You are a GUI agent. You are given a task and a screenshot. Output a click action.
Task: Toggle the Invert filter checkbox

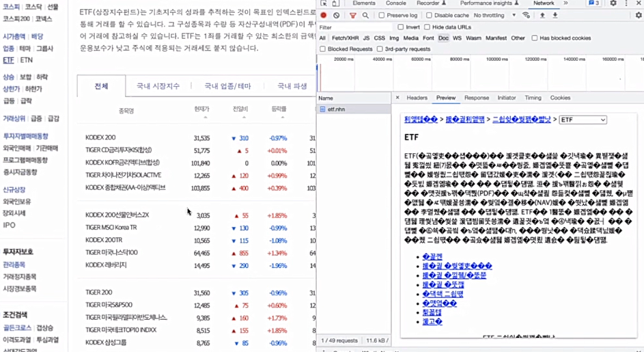[400, 27]
